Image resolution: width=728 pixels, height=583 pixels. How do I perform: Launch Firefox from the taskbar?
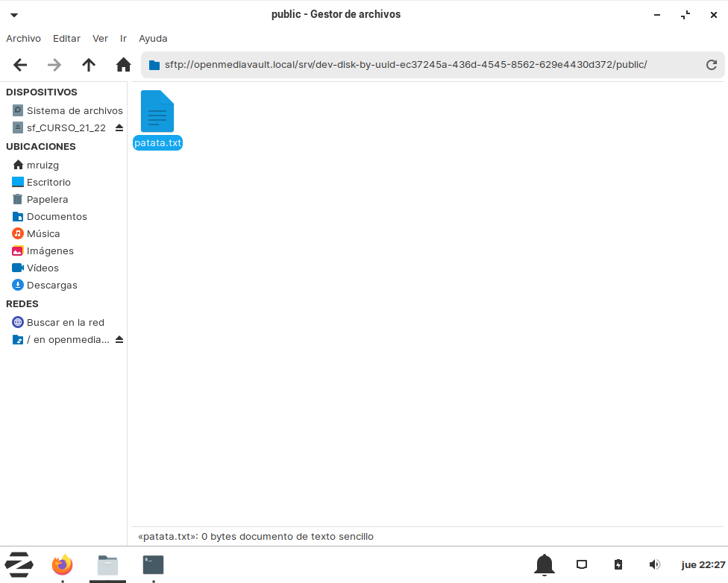point(63,565)
